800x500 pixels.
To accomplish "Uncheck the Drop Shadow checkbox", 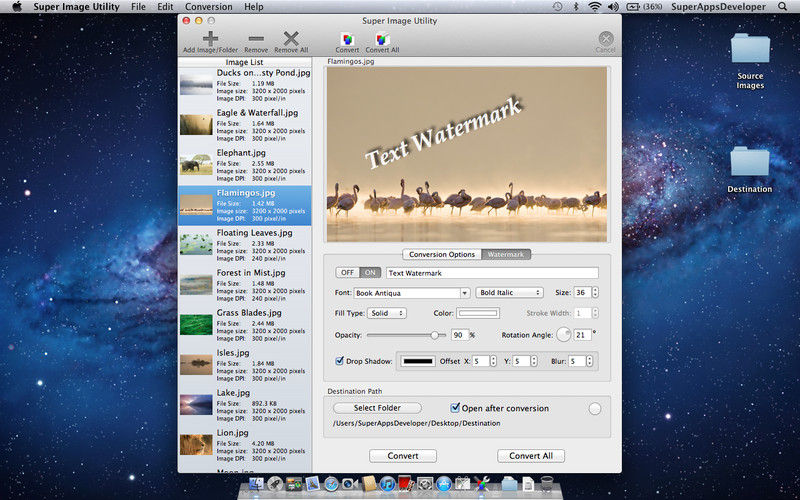I will (x=339, y=361).
